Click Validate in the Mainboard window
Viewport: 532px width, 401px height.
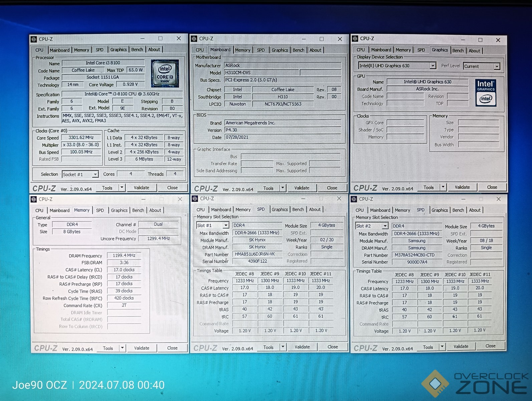pos(302,188)
